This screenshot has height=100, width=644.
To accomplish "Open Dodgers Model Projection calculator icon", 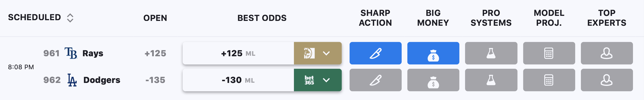I will tap(549, 80).
